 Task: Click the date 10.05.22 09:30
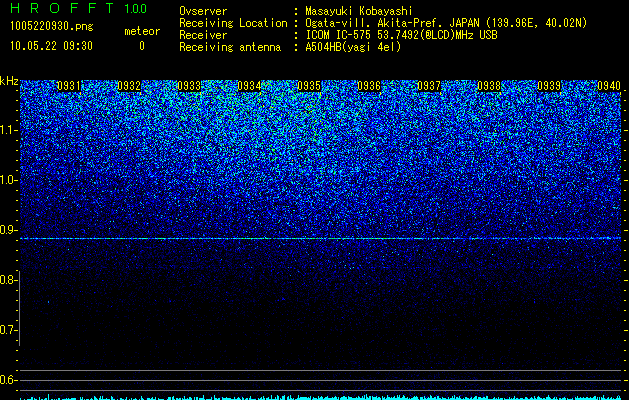[51, 46]
